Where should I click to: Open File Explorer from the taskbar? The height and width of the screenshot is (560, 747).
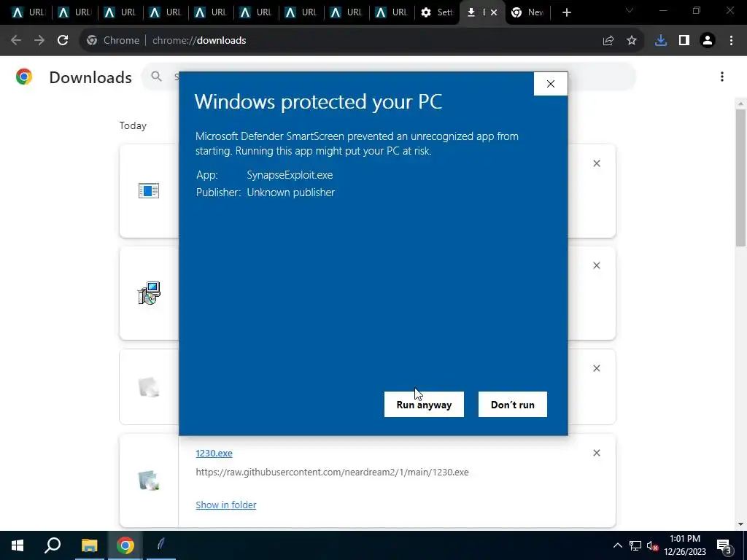tap(89, 545)
